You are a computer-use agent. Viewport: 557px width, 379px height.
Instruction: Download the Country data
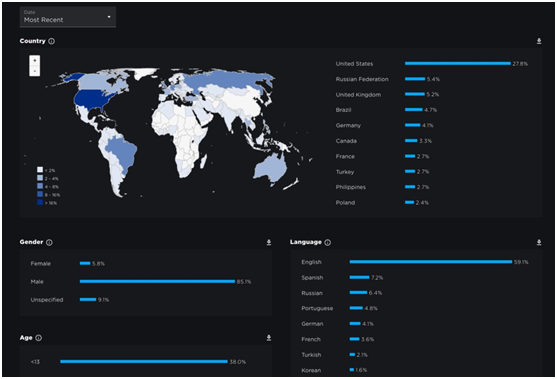point(539,41)
